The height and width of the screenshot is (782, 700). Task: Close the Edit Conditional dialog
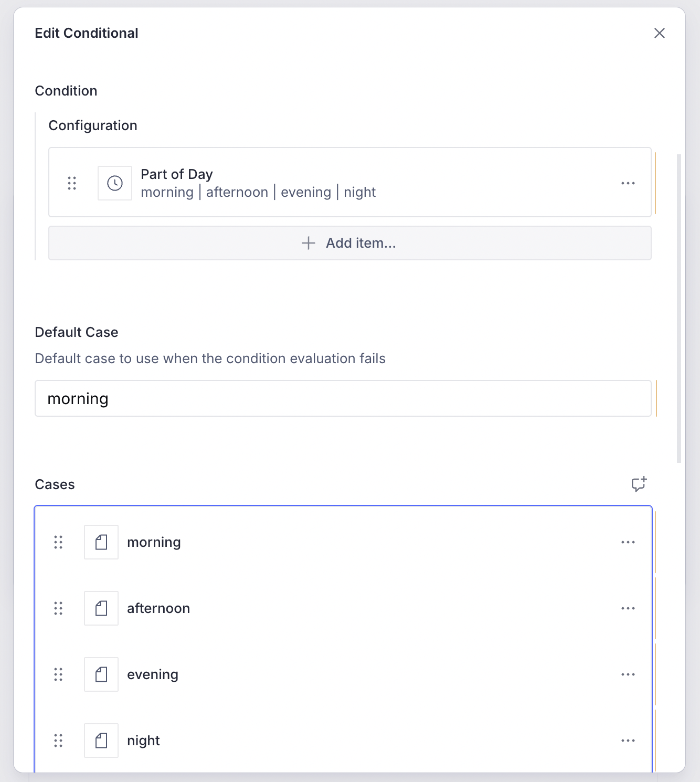tap(659, 33)
